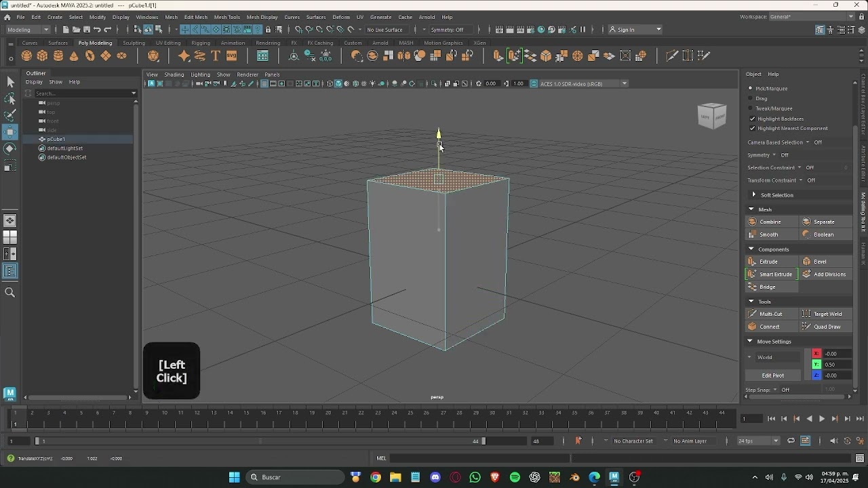Select pCube1 in the Outliner
Screen dimensions: 868x488
(x=56, y=139)
